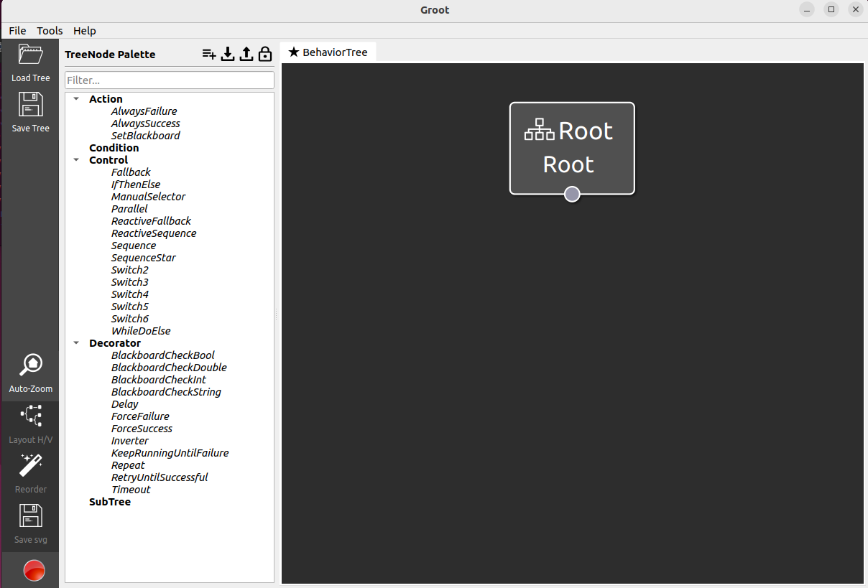Select KeepRunningUntilFailure decorator

(x=170, y=453)
